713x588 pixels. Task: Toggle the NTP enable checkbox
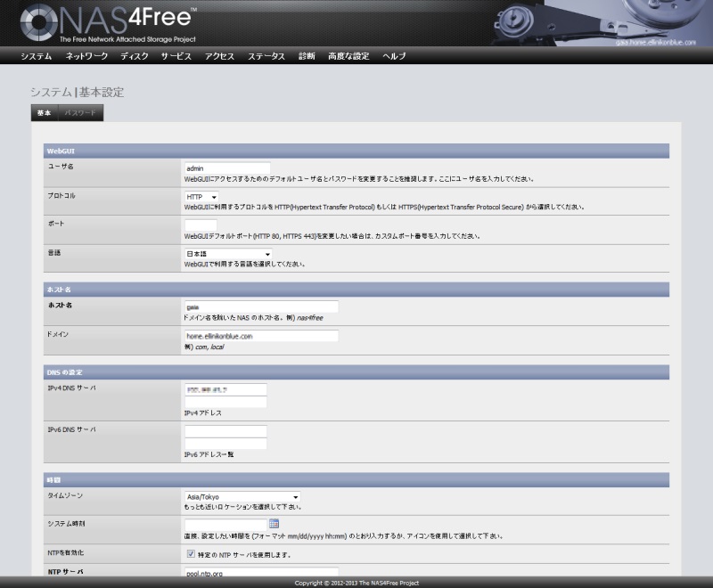click(x=191, y=554)
